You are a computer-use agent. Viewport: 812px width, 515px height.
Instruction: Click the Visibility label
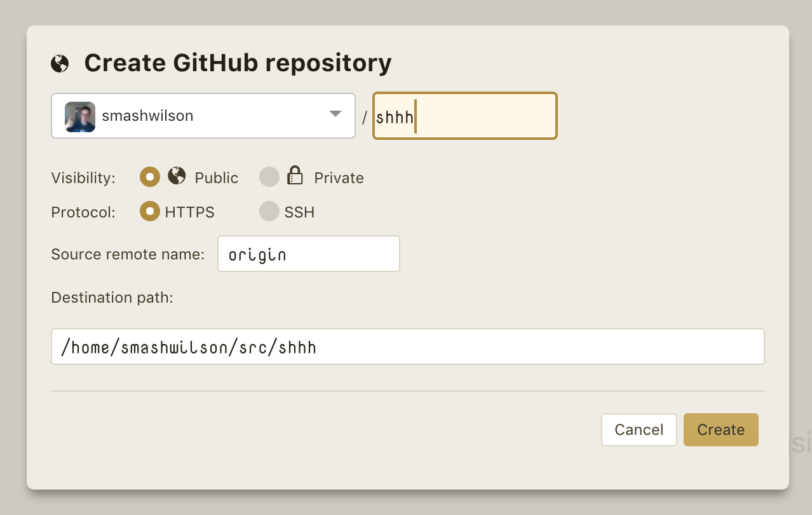coord(83,178)
